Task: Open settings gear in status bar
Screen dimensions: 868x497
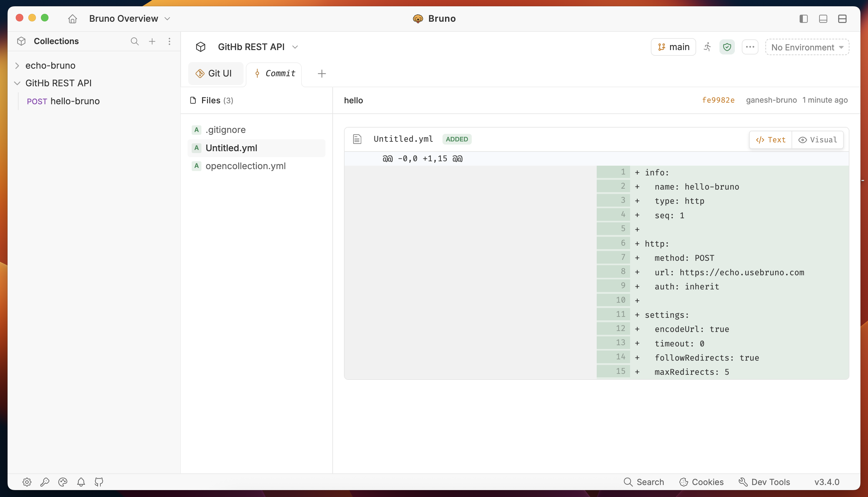Action: point(27,482)
